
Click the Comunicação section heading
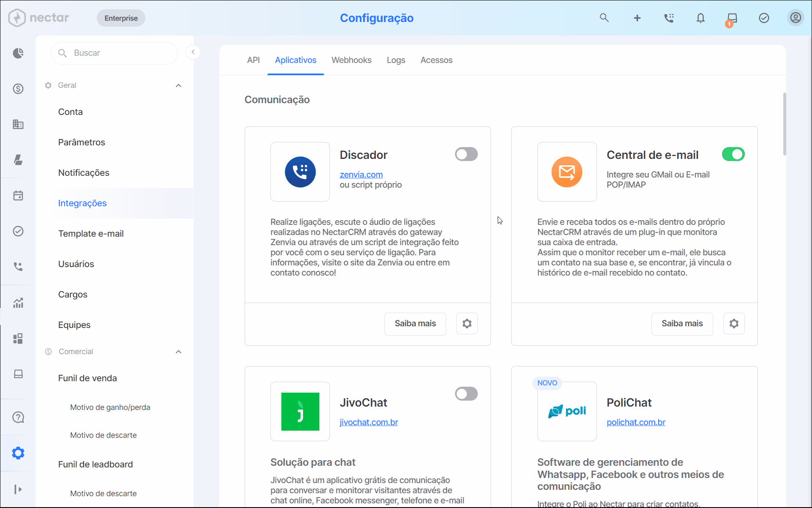(x=277, y=100)
